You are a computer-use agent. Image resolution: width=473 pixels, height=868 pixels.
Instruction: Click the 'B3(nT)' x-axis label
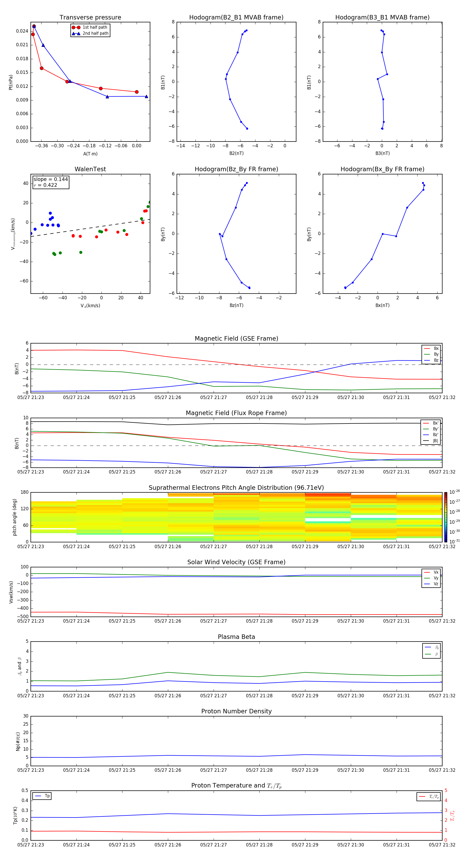click(382, 153)
